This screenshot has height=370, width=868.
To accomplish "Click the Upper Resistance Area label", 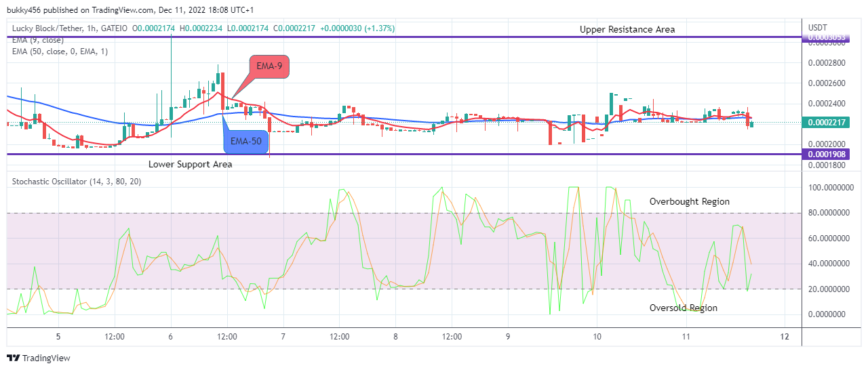I will tap(627, 29).
